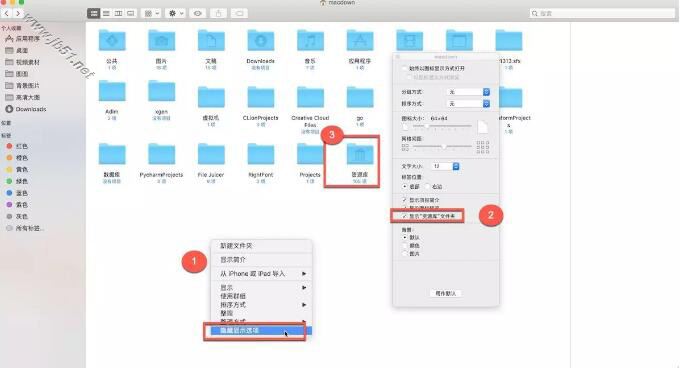
Task: Select the 数据库 folder
Action: 112,154
